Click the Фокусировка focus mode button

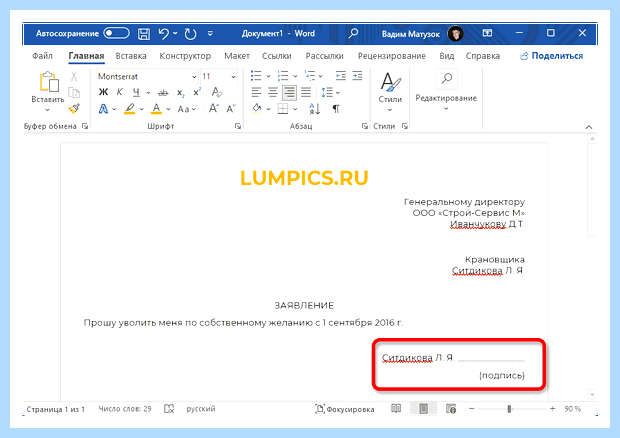tap(344, 409)
